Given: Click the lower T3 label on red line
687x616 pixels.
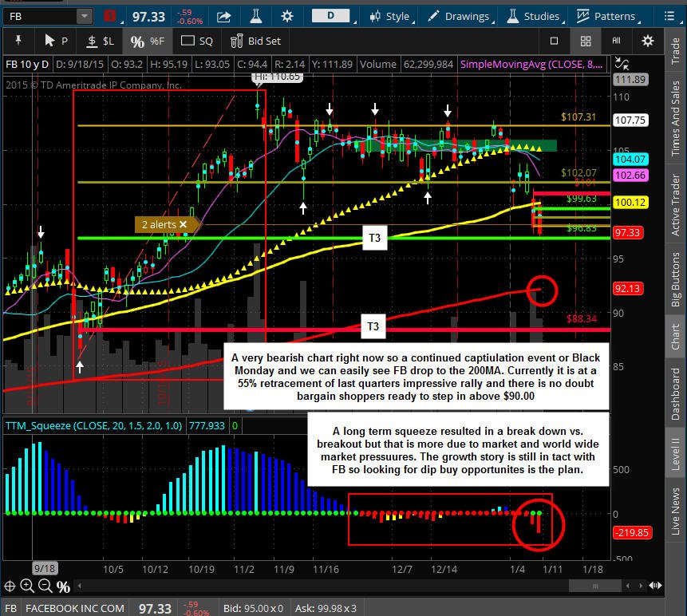Looking at the screenshot, I should click(x=373, y=326).
